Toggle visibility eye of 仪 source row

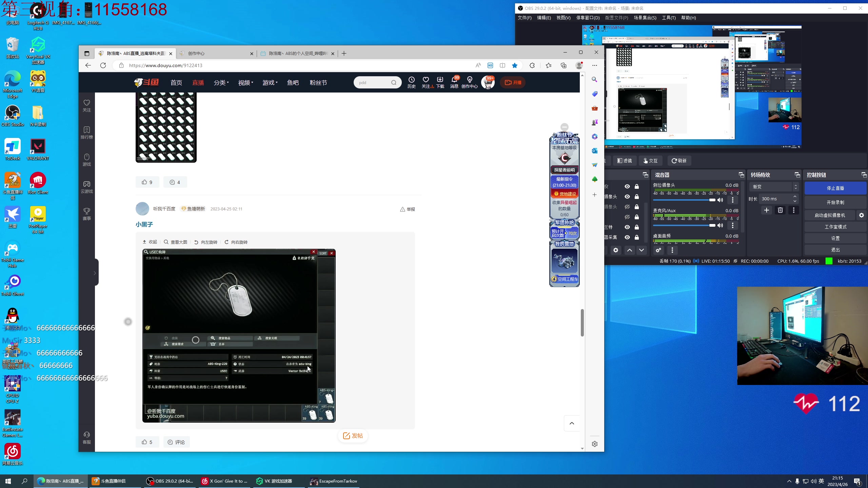pyautogui.click(x=627, y=186)
